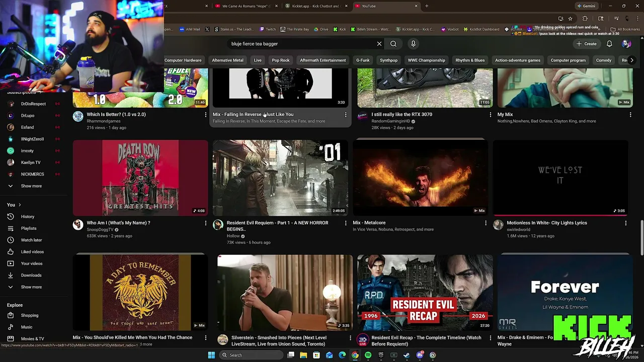Click the Windows taskbar search box
Screen dimensions: 644x362
pyautogui.click(x=250, y=355)
